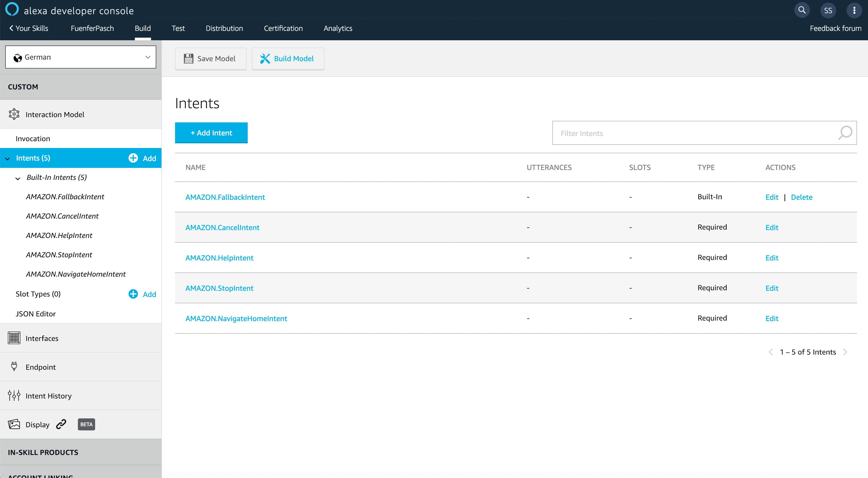Screen dimensions: 868x478
Task: Select AMAZON.HelpIntent in sidebar tree
Action: [x=59, y=235]
